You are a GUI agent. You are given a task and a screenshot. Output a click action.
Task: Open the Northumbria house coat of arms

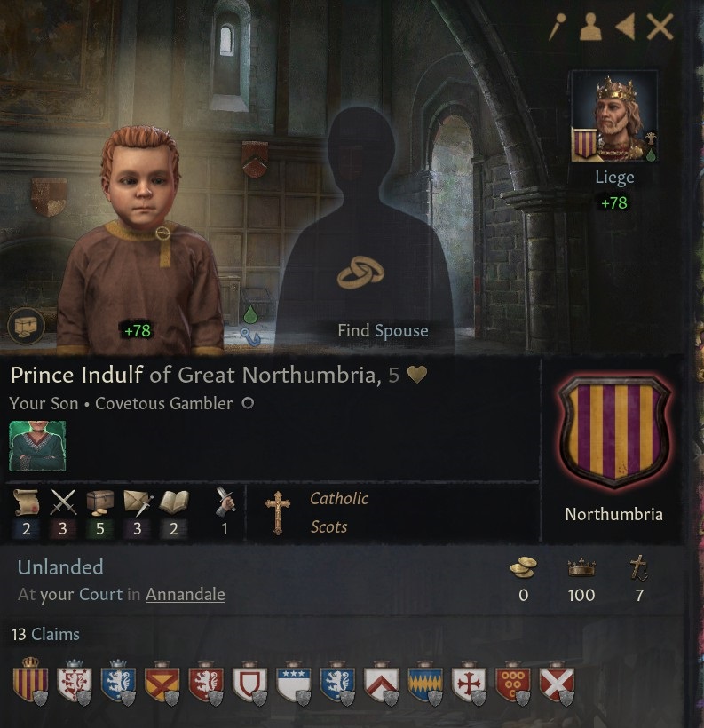(614, 430)
